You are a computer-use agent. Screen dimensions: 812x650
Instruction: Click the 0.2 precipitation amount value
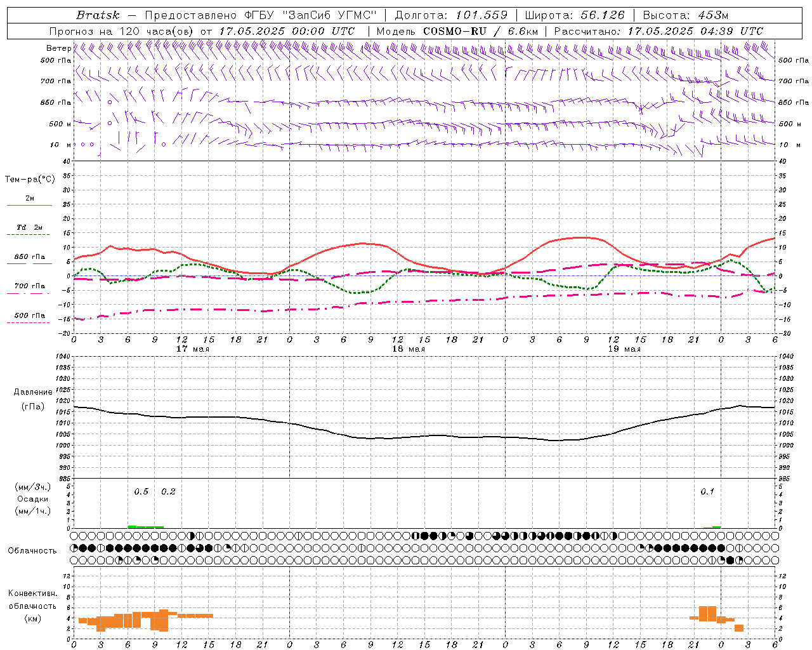click(x=169, y=492)
